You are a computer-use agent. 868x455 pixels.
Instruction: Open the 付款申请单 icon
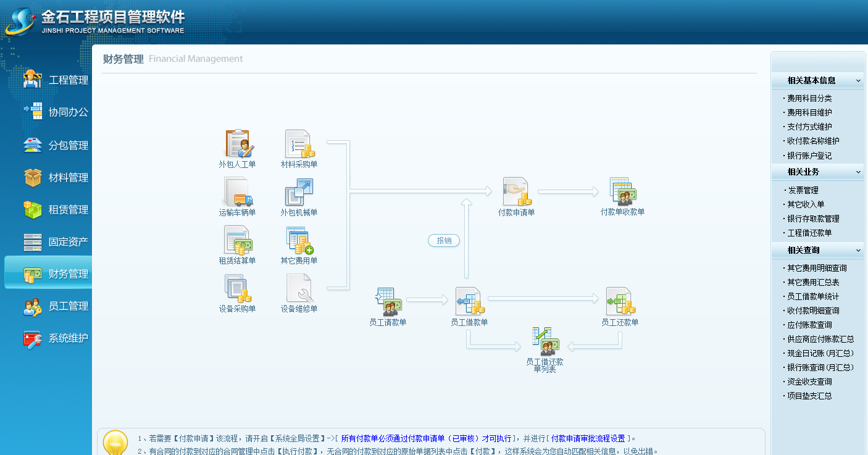pos(517,192)
